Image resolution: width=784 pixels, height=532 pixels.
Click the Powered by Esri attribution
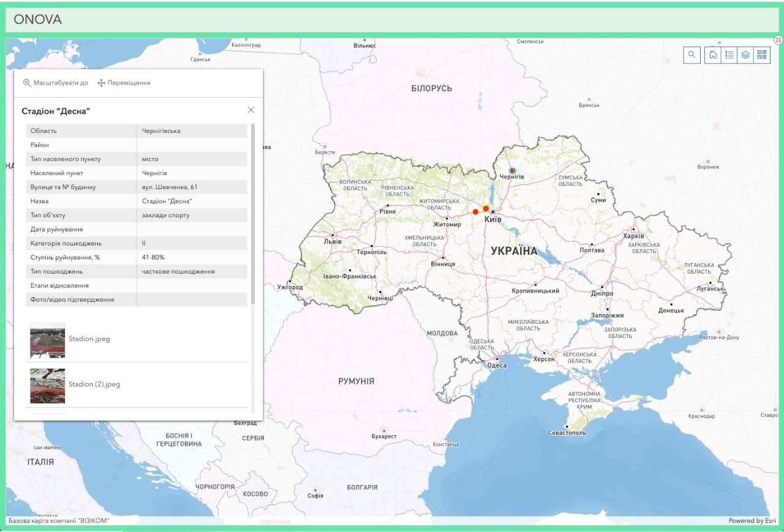coord(752,521)
